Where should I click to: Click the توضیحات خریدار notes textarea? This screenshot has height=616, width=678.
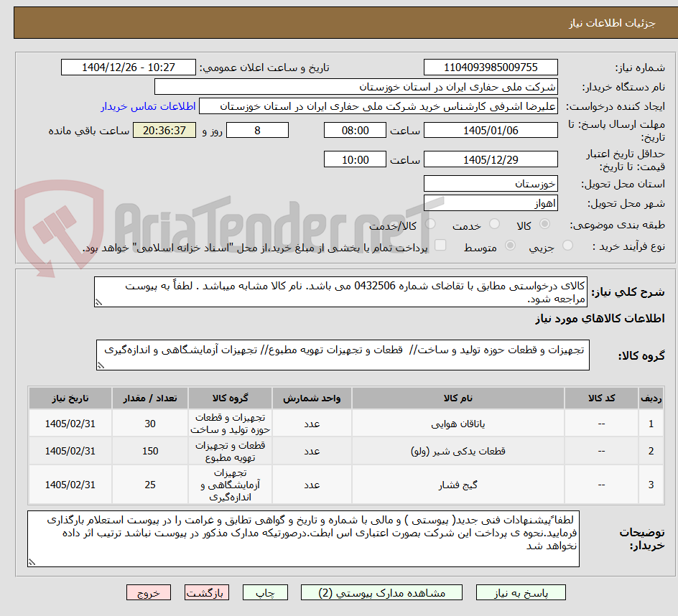pyautogui.click(x=304, y=538)
